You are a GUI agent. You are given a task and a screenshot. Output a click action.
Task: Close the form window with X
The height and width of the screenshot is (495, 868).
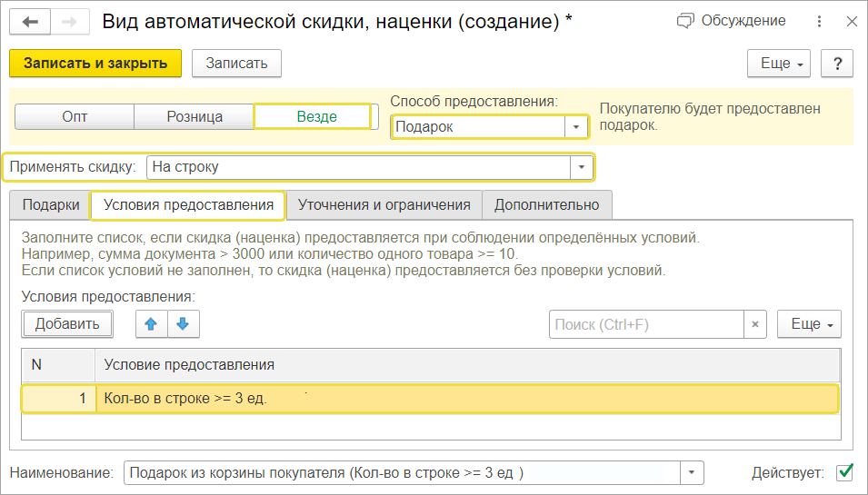[850, 21]
